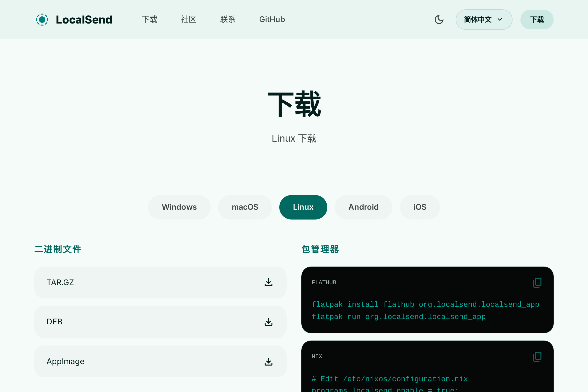Select the Windows platform tab
This screenshot has width=588, height=392.
(179, 207)
